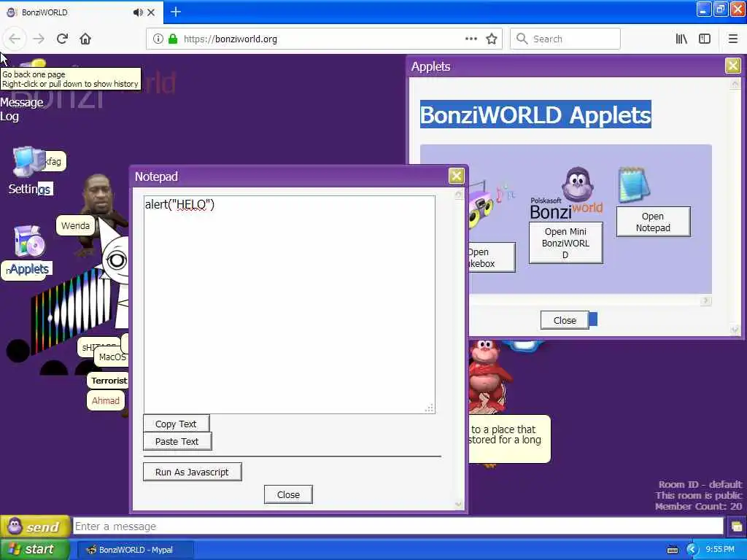Toggle the browser sidebar icon
Viewport: 747px width, 560px height.
705,39
